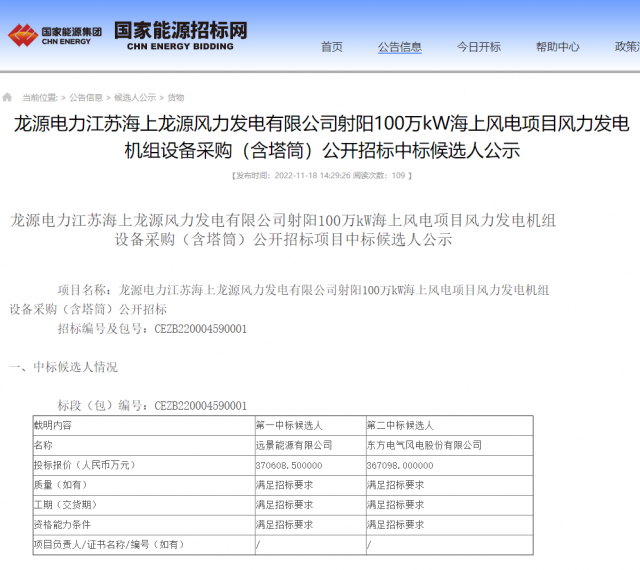640x570 pixels.
Task: Click the main announcement headline
Action: pos(320,138)
